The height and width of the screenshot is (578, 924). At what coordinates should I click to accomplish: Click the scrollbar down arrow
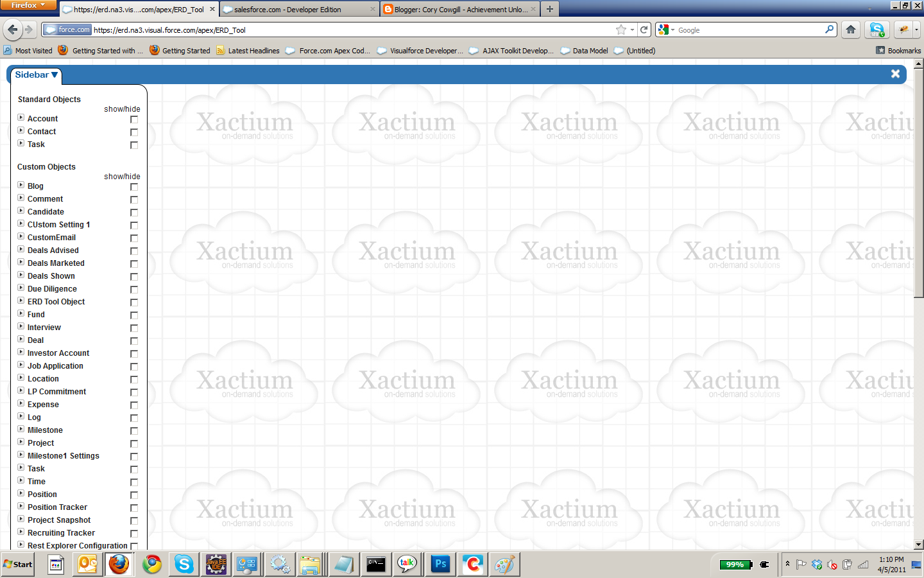918,545
